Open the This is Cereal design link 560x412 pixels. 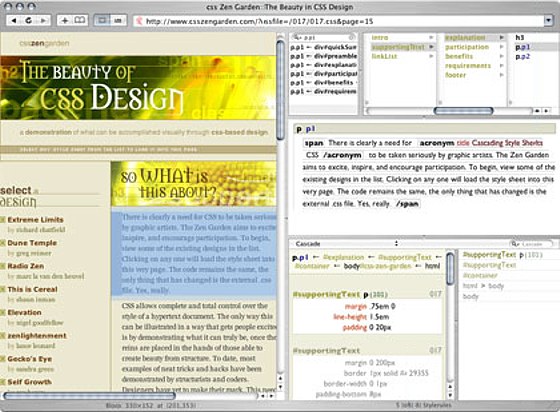point(32,289)
